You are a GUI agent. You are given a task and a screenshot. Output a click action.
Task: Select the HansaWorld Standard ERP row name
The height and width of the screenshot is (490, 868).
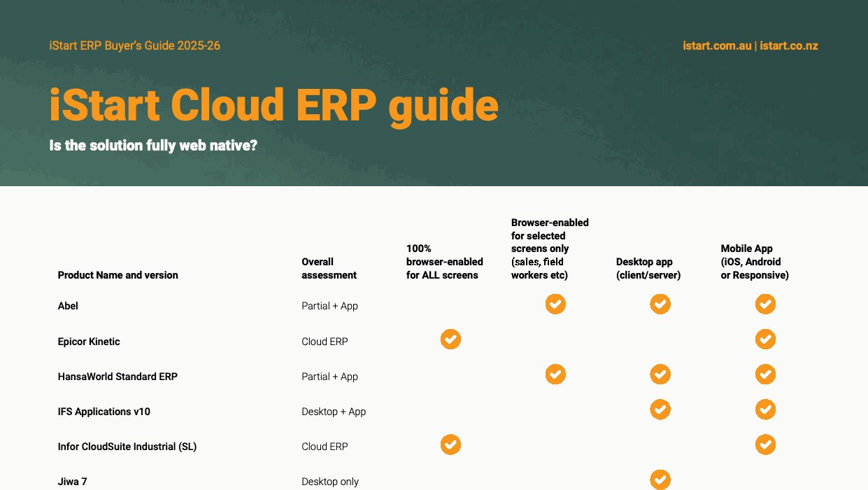[118, 377]
